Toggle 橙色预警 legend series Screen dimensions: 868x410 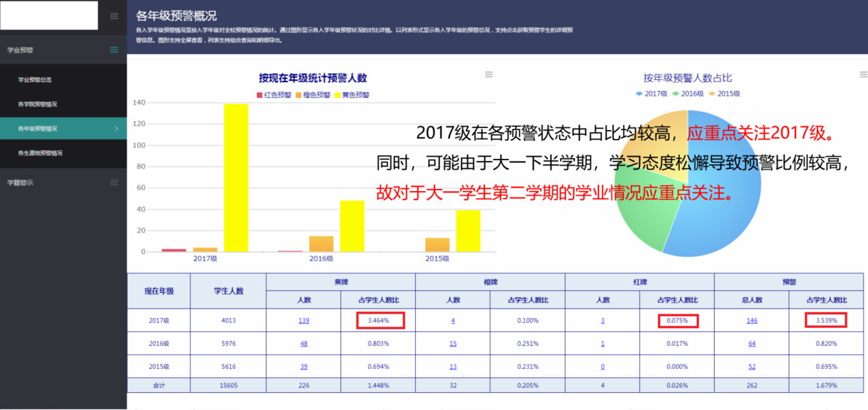pyautogui.click(x=313, y=95)
